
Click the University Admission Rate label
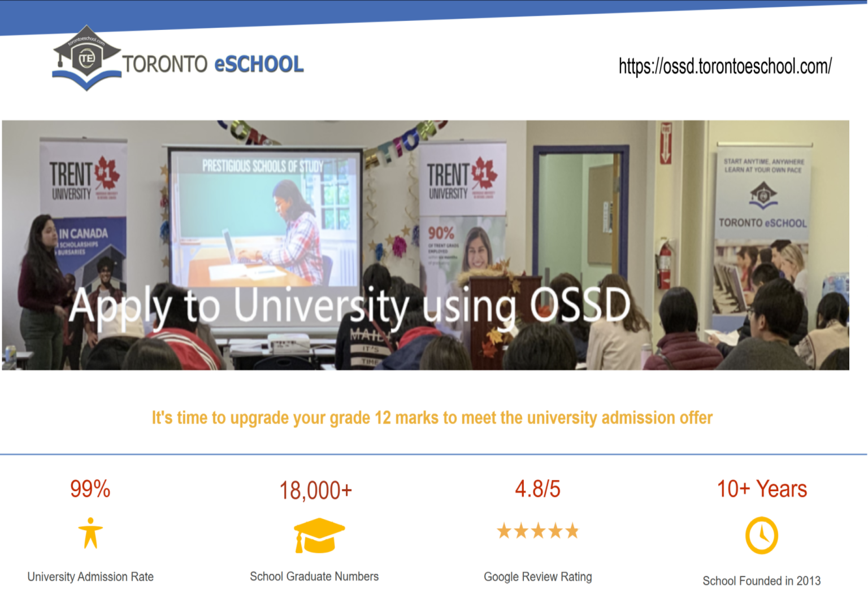click(x=90, y=577)
